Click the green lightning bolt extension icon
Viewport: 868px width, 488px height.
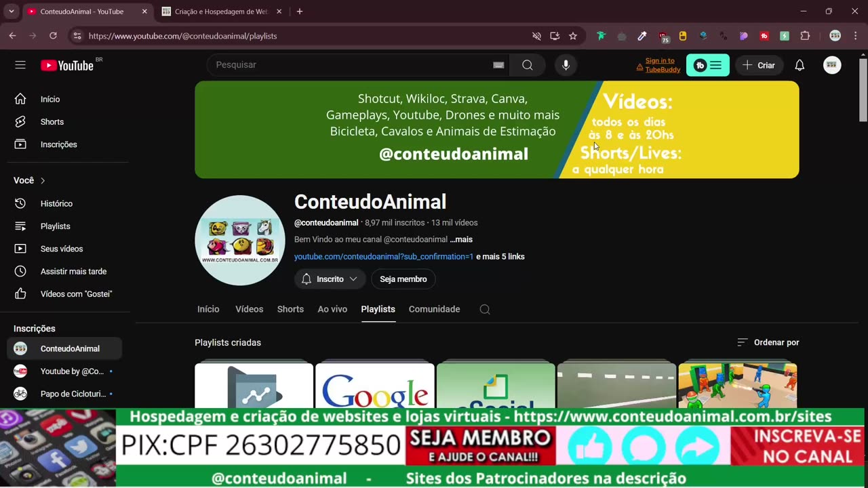click(785, 36)
